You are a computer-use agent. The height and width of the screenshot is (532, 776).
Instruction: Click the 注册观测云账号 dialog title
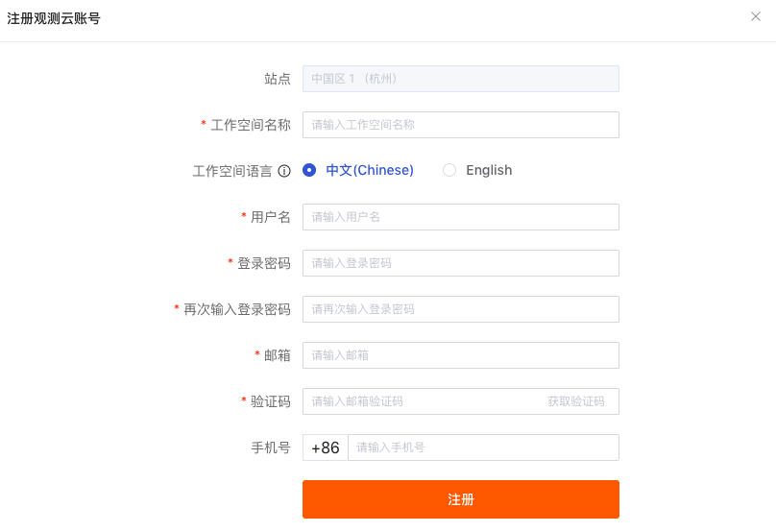coord(54,19)
